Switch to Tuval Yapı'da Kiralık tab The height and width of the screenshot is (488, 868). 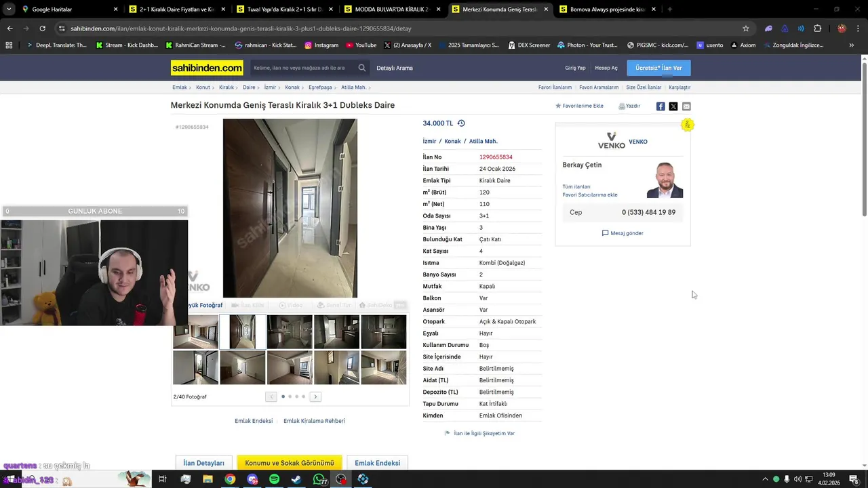(285, 9)
